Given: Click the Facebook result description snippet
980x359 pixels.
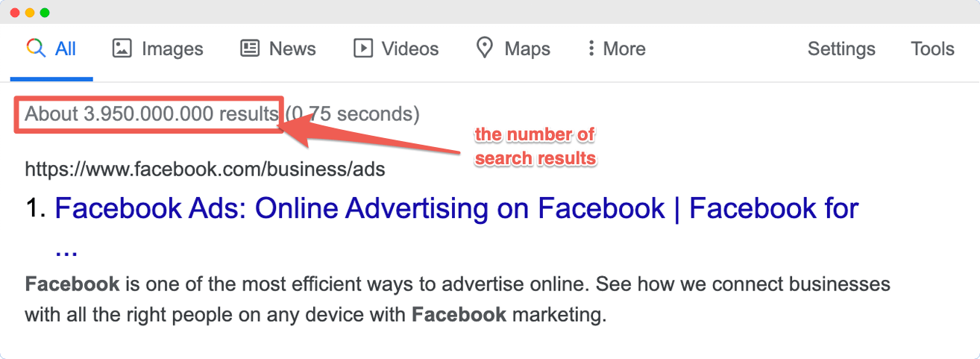Looking at the screenshot, I should [x=457, y=299].
